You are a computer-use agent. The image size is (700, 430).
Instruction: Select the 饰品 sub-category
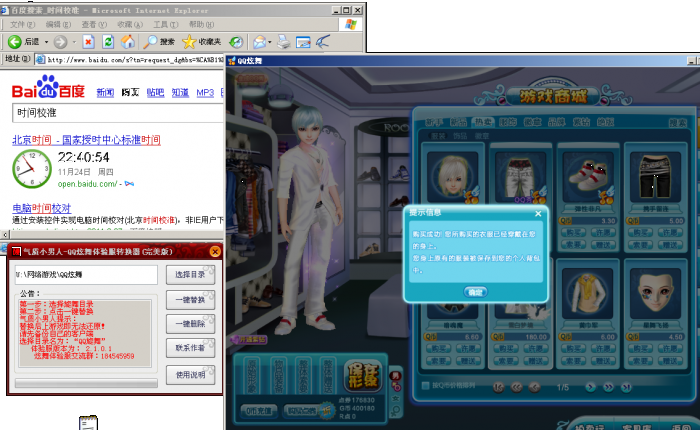click(460, 136)
